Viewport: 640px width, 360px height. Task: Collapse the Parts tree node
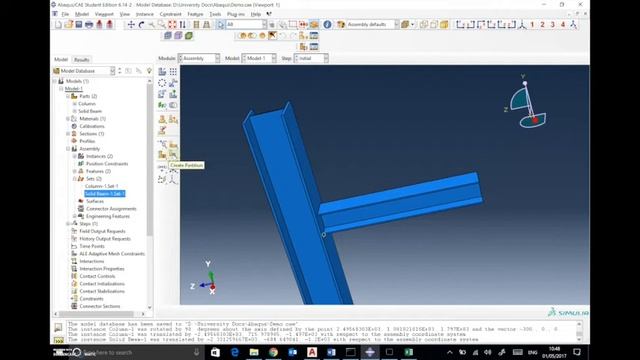pyautogui.click(x=68, y=96)
